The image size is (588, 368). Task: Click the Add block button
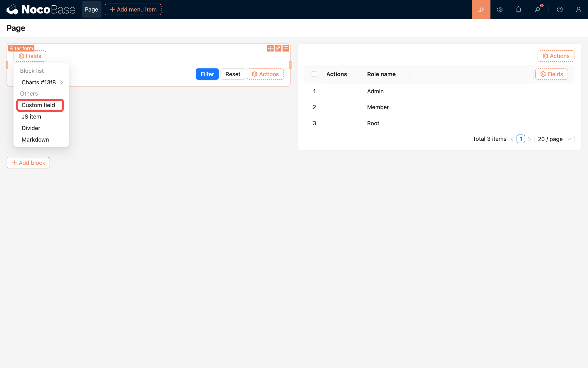(x=28, y=163)
